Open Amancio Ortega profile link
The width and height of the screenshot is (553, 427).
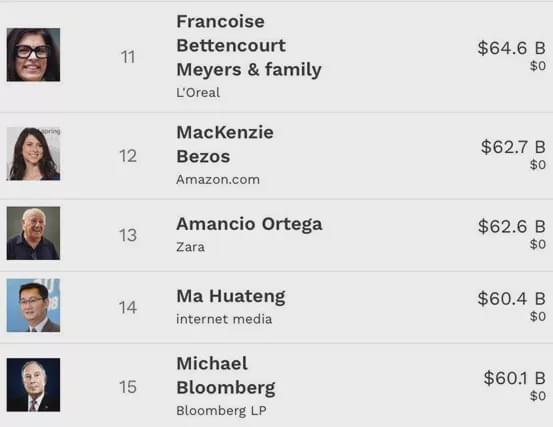(x=249, y=224)
